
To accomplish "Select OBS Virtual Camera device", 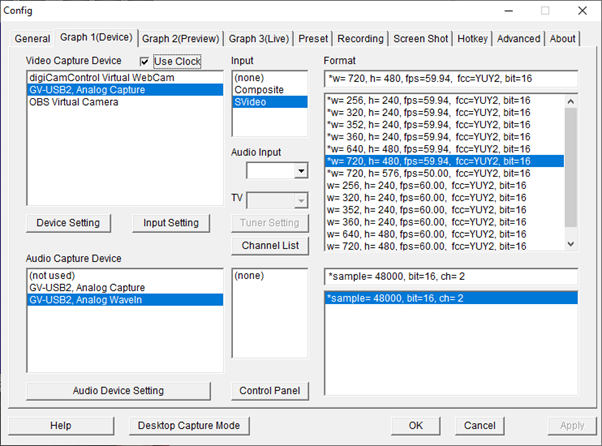I will 68,102.
